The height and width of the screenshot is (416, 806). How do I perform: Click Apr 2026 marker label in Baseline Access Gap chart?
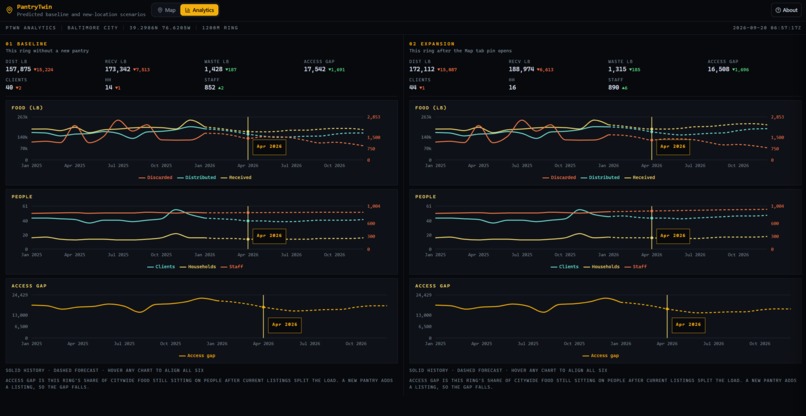[x=285, y=325]
